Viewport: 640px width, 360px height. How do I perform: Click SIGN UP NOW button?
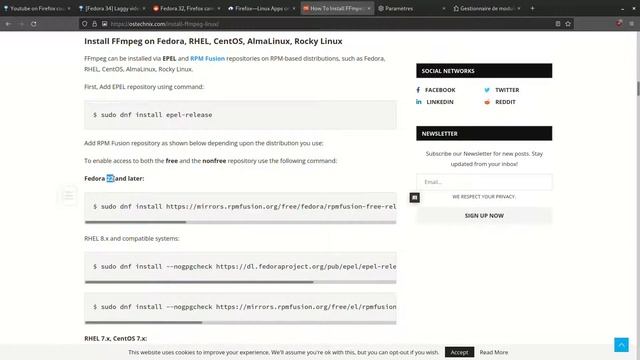tap(484, 216)
